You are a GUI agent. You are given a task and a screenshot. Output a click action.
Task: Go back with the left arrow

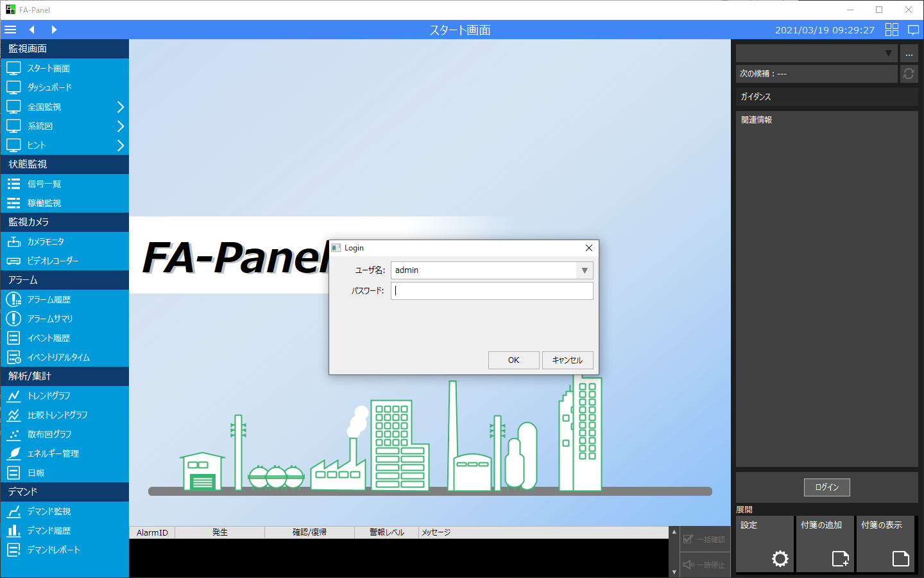click(x=31, y=30)
